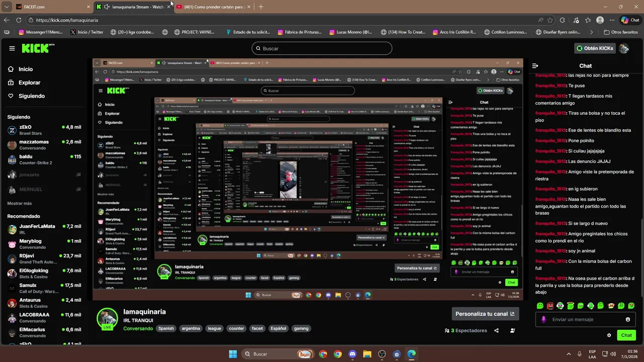Click the user icon beside share
Viewport: 644px width, 362px height.
point(513,330)
